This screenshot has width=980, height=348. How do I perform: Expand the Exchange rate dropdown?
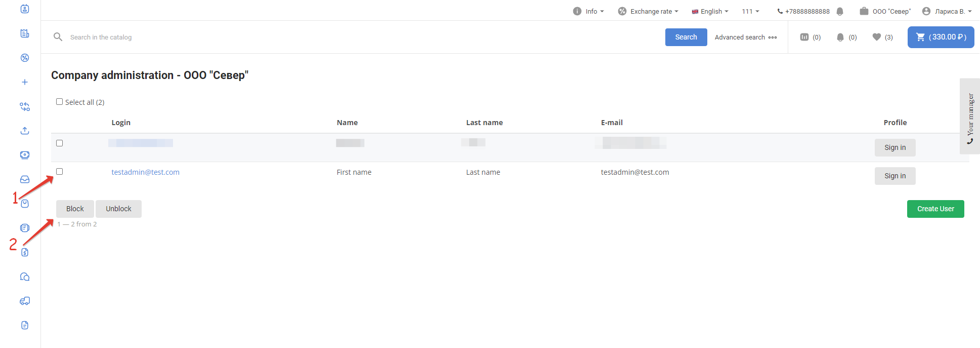(648, 11)
